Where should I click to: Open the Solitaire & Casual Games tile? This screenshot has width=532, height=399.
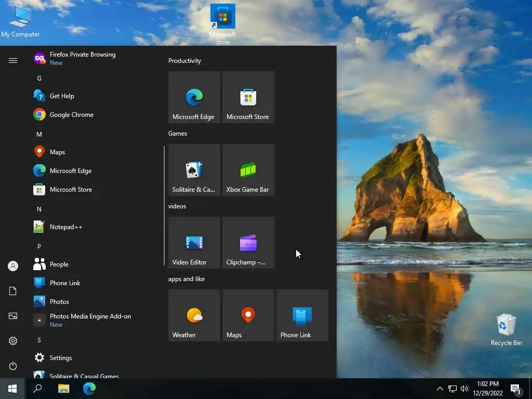194,170
